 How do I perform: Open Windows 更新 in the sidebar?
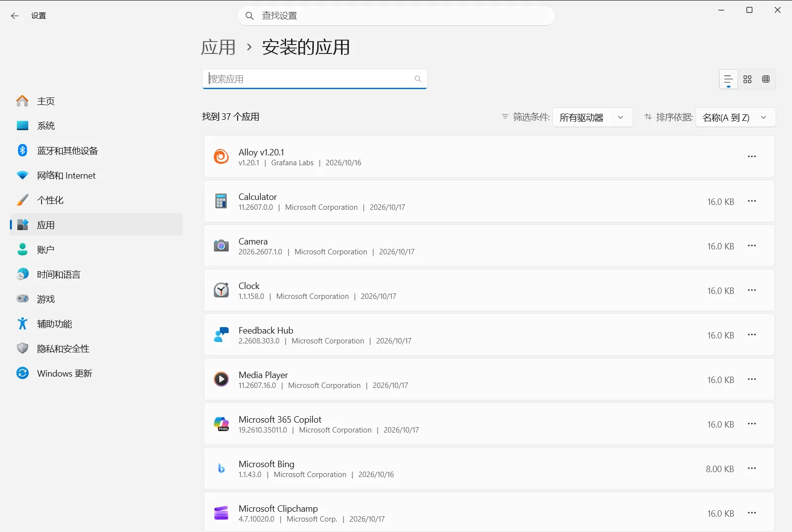pyautogui.click(x=96, y=373)
